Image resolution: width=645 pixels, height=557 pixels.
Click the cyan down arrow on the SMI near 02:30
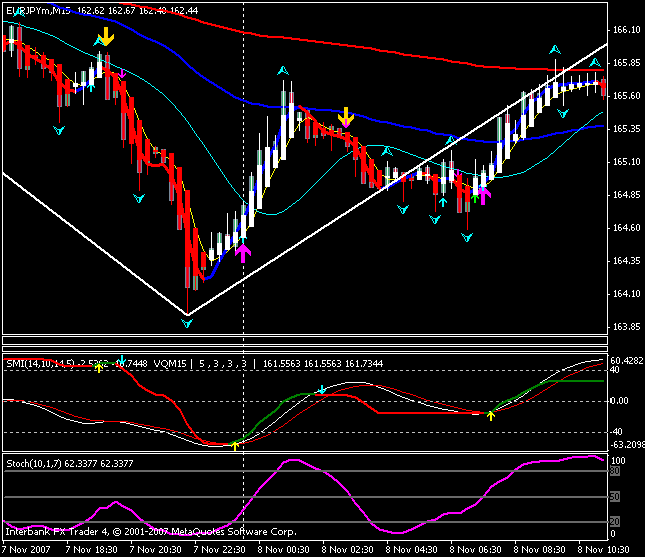coord(322,389)
